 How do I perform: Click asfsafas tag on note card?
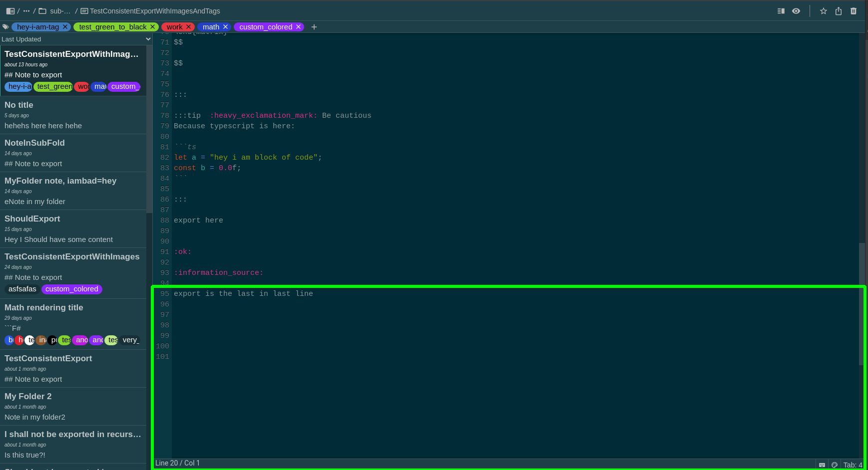tap(22, 289)
